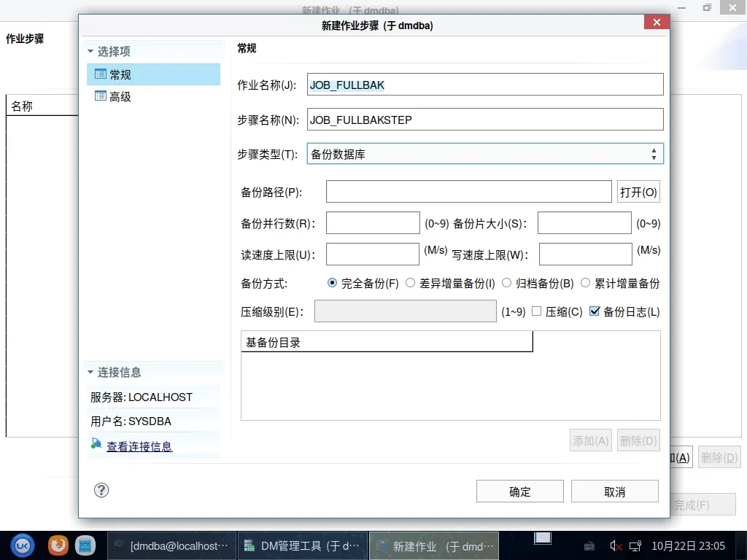The height and width of the screenshot is (560, 747).
Task: Click the help question mark icon
Action: point(102,490)
